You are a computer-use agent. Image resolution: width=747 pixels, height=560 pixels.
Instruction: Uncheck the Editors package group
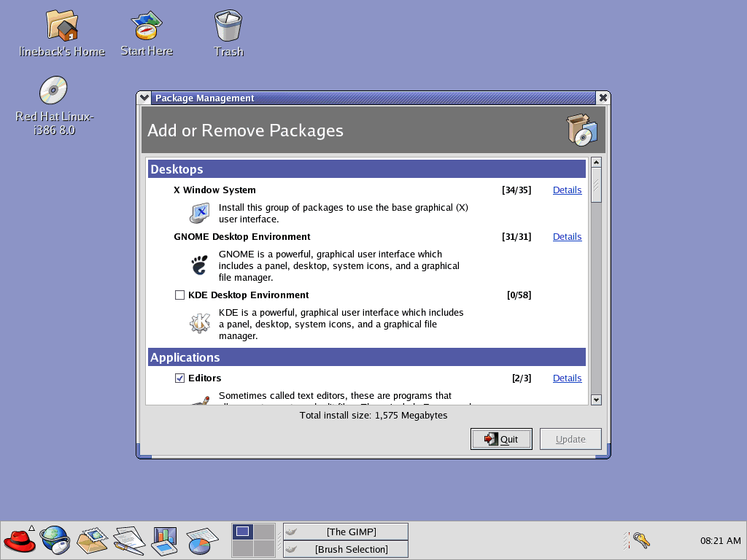[179, 378]
